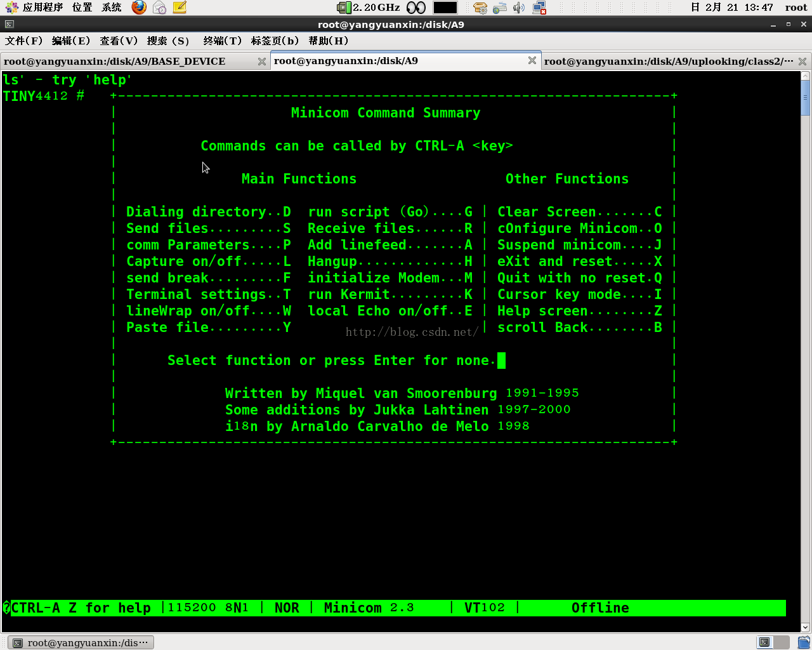Click the terminal scrollbar down arrow
This screenshot has width=812, height=650.
click(x=806, y=627)
